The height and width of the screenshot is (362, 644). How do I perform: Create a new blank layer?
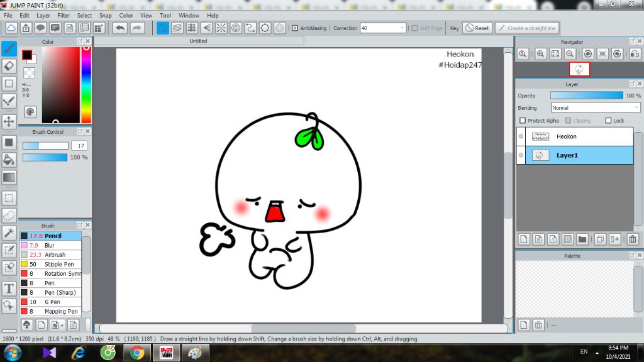coord(524,239)
